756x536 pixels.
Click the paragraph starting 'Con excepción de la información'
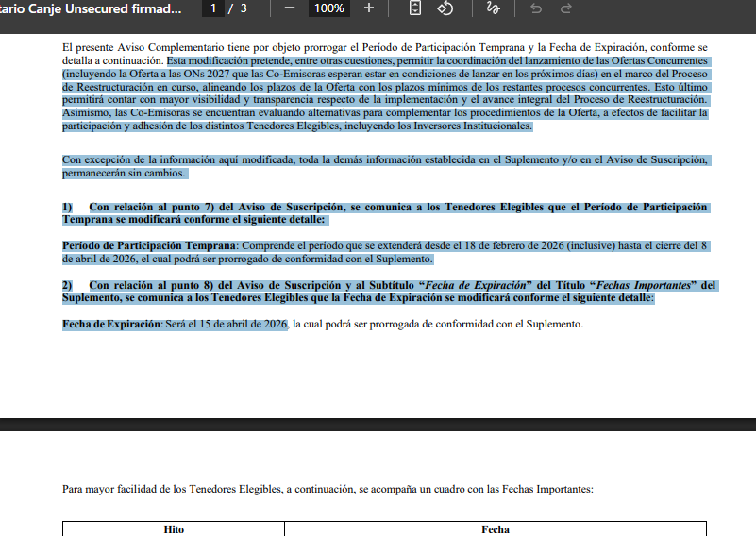385,166
